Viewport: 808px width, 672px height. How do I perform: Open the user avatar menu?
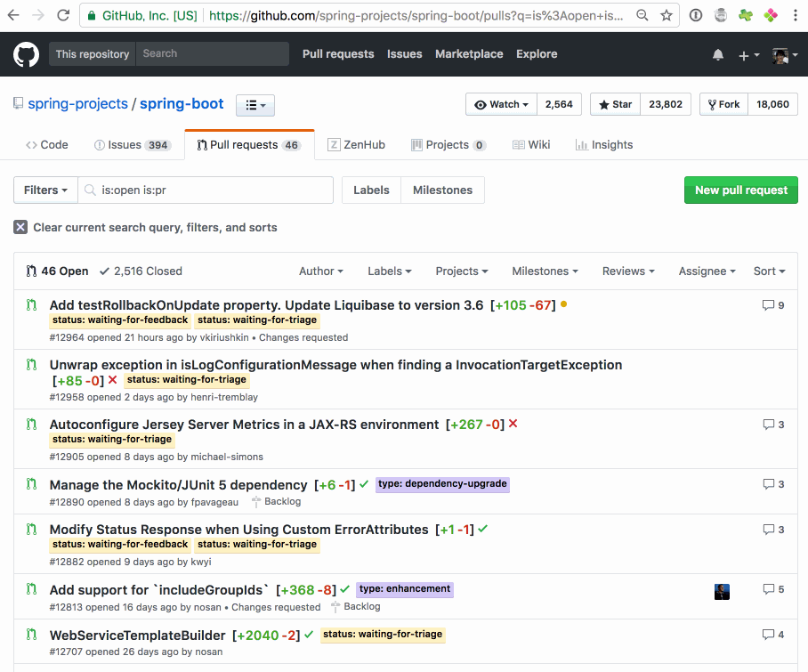click(785, 54)
